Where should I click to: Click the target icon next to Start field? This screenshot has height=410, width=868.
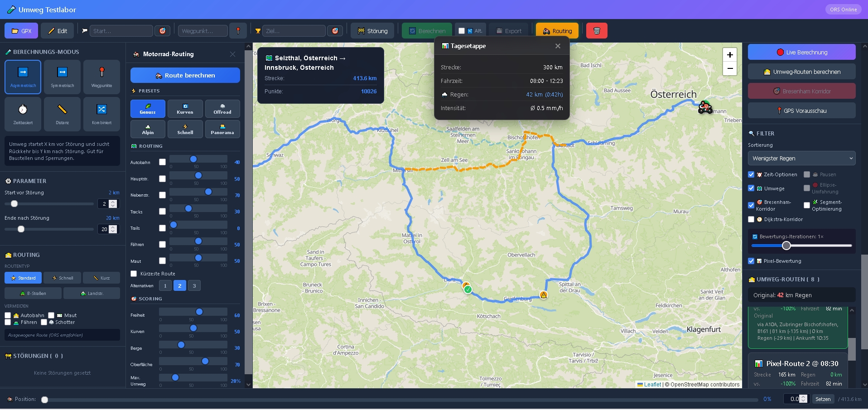pyautogui.click(x=162, y=31)
